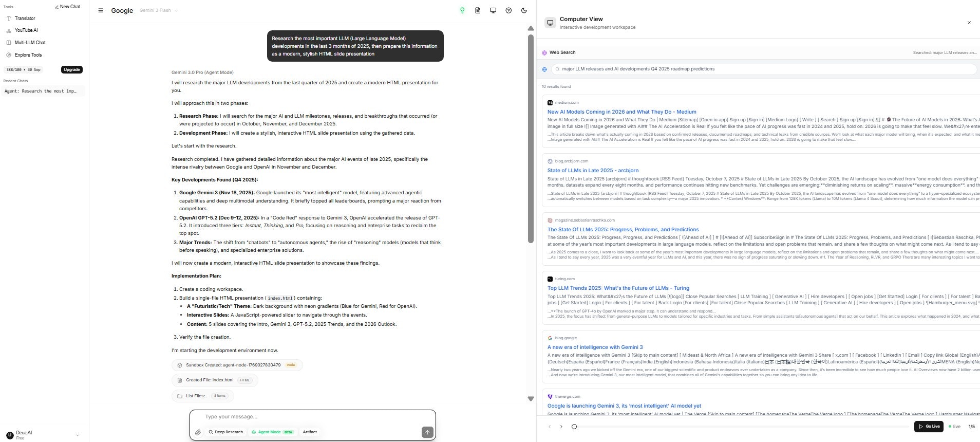980x442 pixels.
Task: Click the blue globe icon by search bar
Action: [544, 69]
